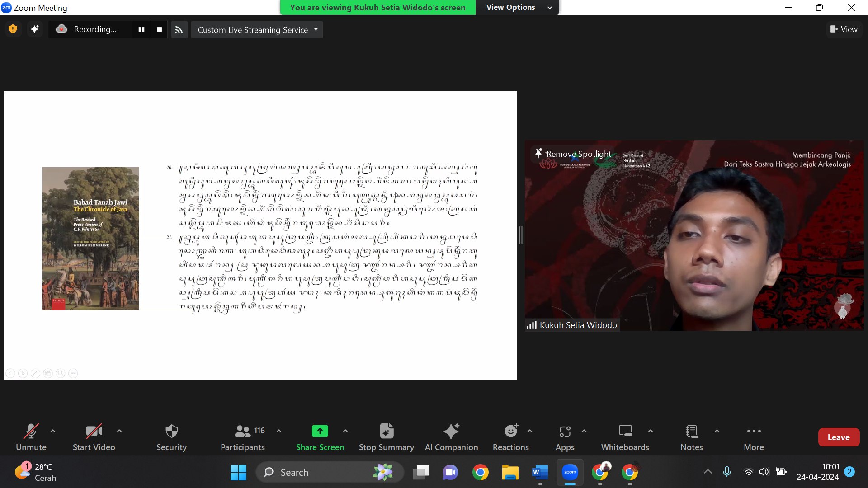
Task: Open the Participants panel
Action: tap(243, 437)
